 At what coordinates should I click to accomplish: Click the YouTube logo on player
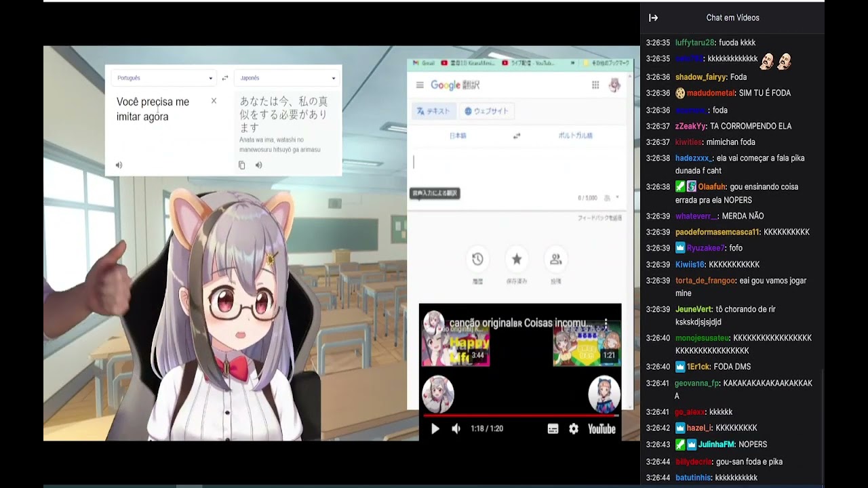pyautogui.click(x=601, y=428)
